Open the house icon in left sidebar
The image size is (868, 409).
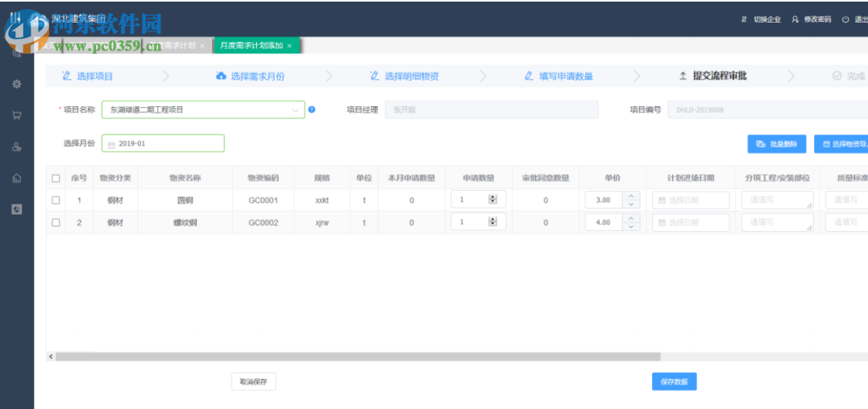pyautogui.click(x=17, y=178)
